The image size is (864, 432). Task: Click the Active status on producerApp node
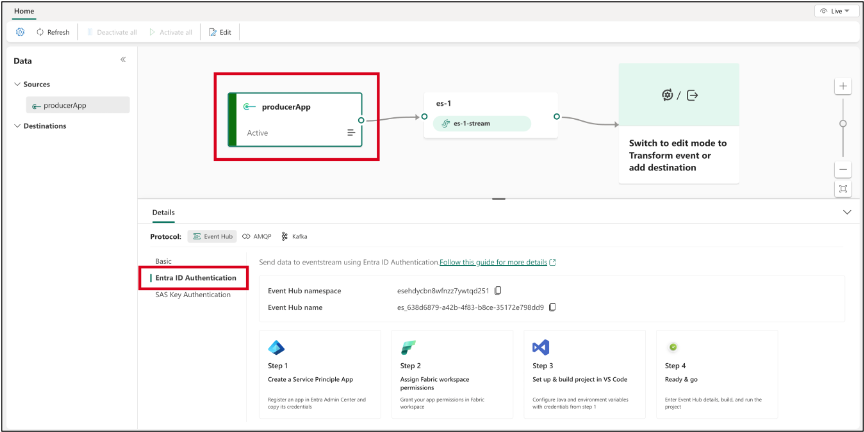[257, 133]
